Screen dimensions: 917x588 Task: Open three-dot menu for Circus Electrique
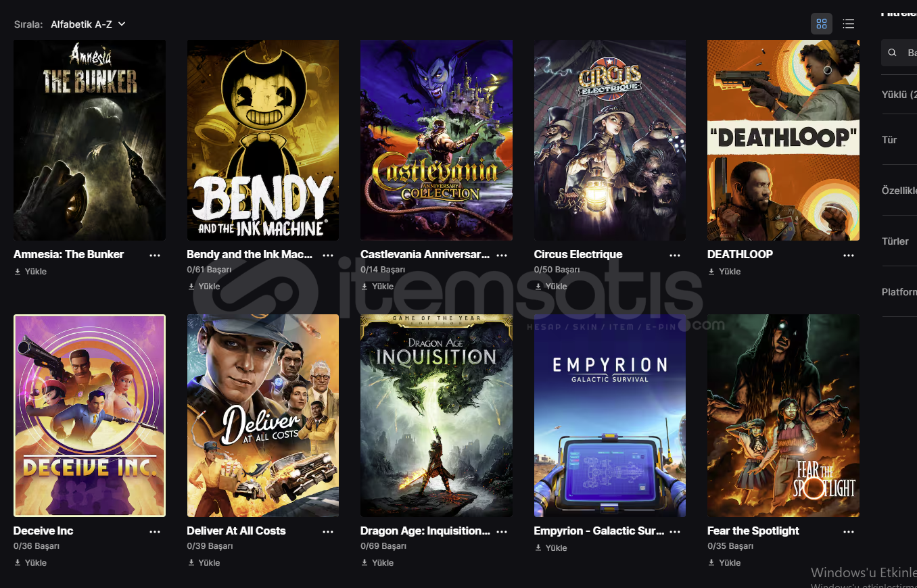tap(675, 255)
